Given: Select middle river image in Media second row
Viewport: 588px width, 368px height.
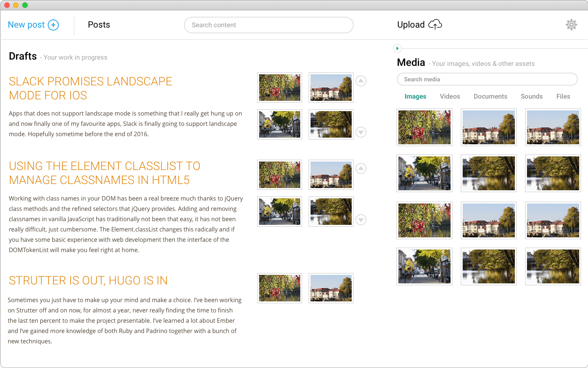Looking at the screenshot, I should [x=489, y=173].
